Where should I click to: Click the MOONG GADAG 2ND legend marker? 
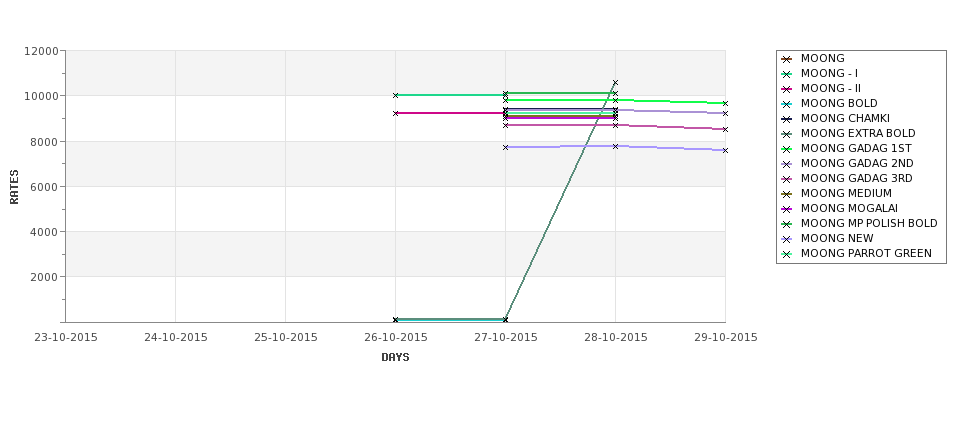787,164
